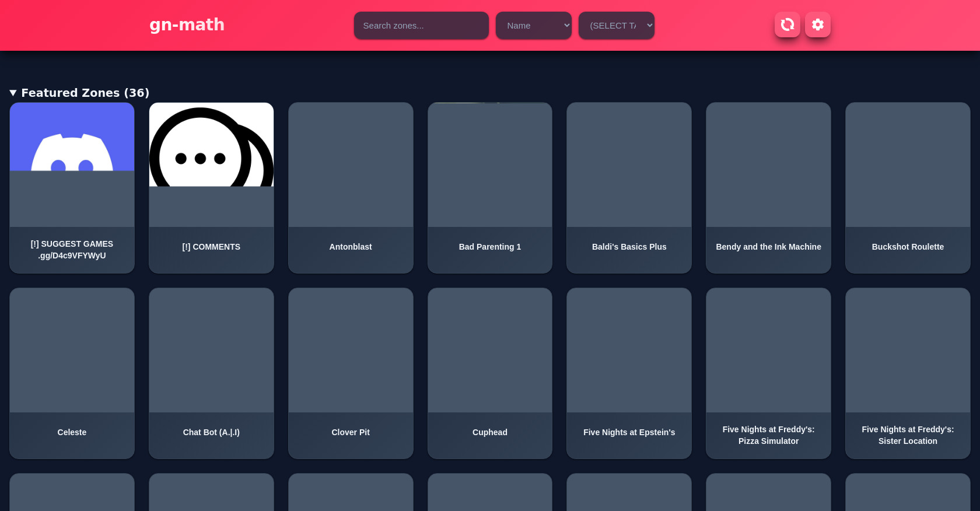Viewport: 980px width, 511px height.
Task: Go to the gn-math home title
Action: [x=187, y=24]
